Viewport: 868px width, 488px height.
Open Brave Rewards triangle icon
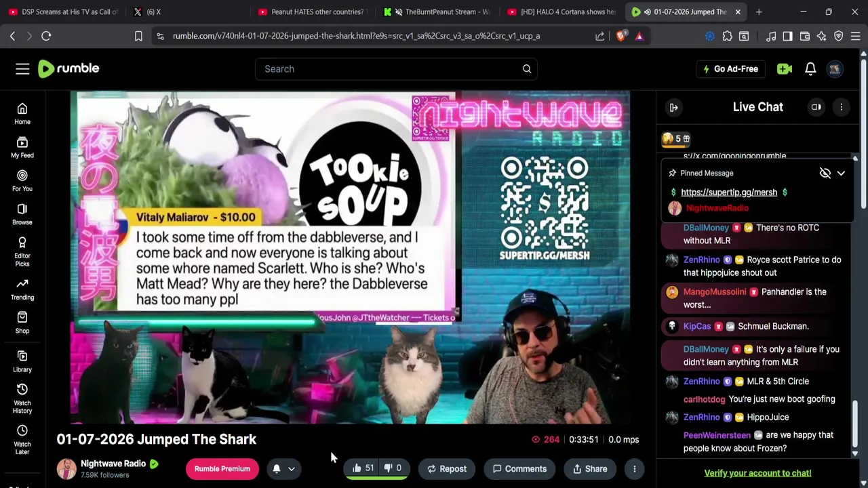[639, 36]
